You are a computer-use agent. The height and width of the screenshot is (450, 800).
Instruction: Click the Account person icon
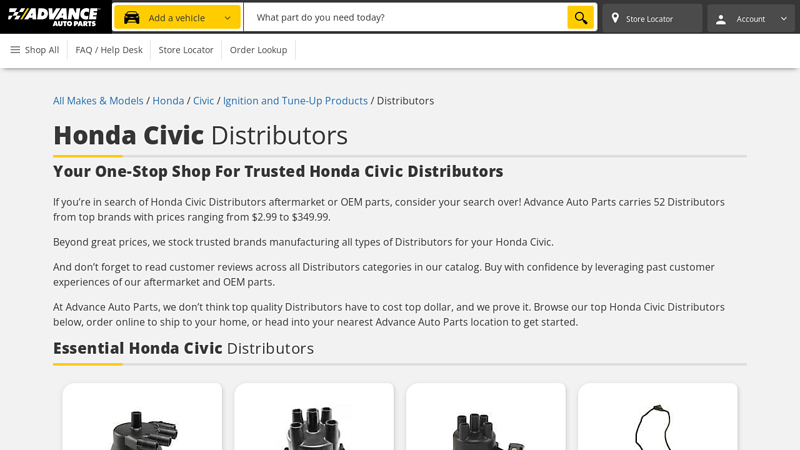(x=721, y=19)
